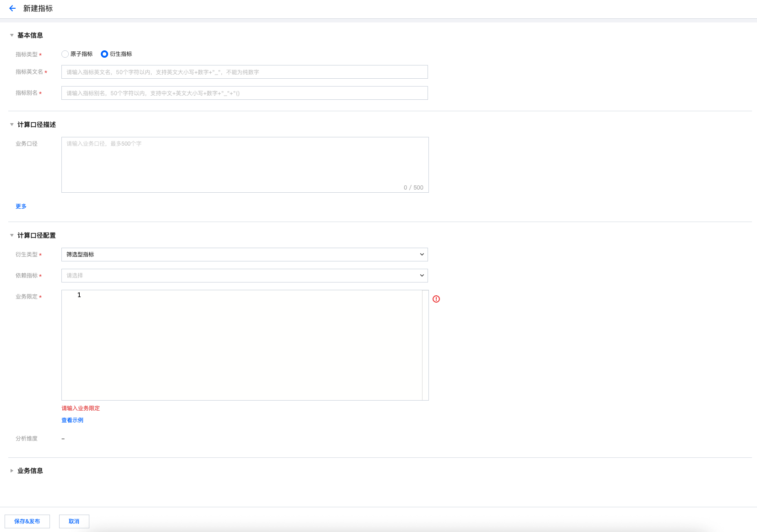The image size is (757, 532).
Task: Click the back arrow beside 新建指标
Action: [x=12, y=8]
